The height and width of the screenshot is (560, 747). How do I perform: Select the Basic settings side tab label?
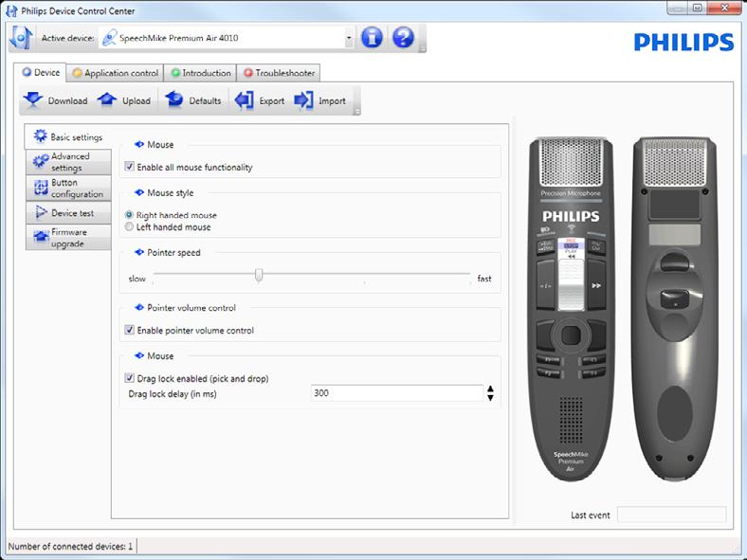[76, 137]
